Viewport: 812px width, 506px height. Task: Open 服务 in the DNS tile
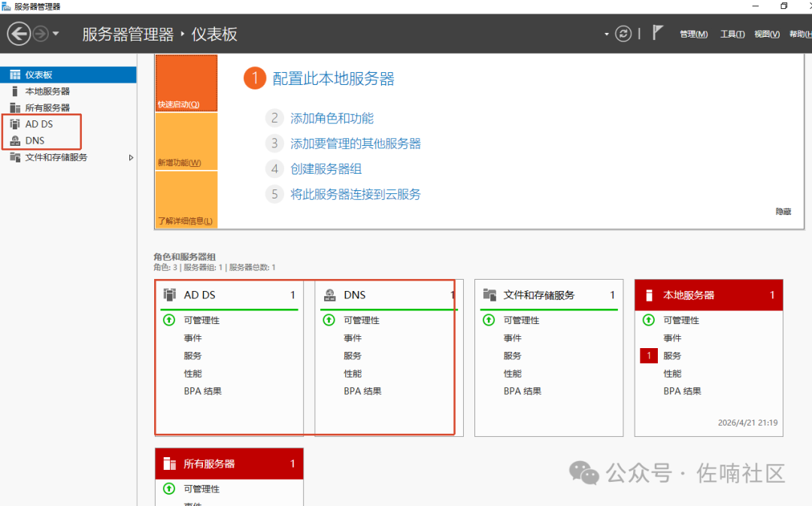353,356
